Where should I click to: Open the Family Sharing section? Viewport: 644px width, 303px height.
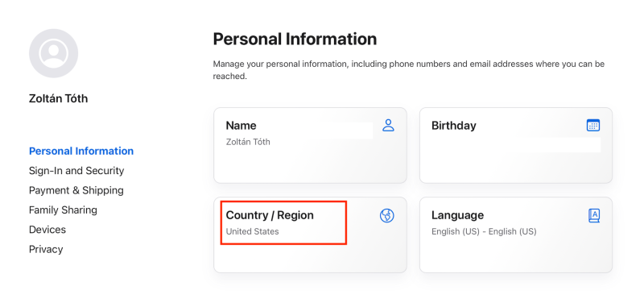click(63, 210)
